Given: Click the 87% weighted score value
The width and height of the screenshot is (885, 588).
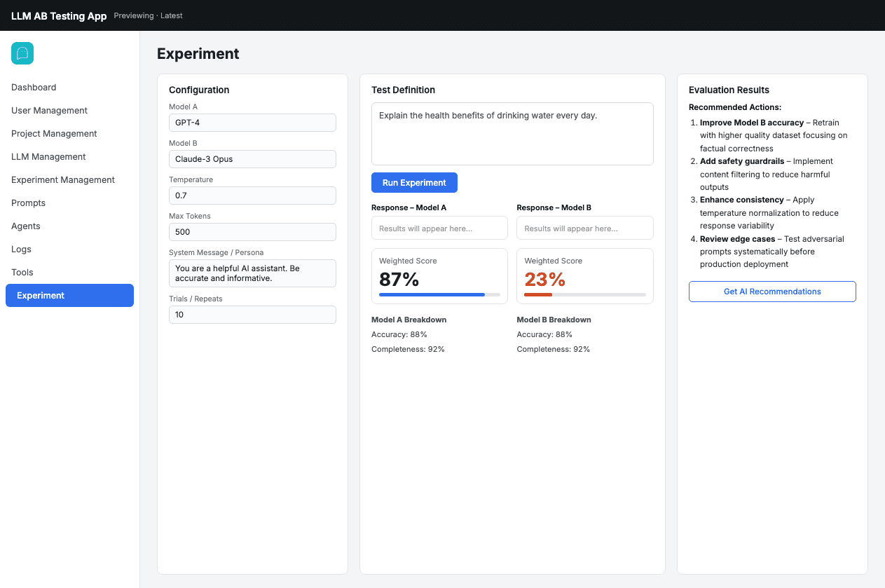Looking at the screenshot, I should pos(399,280).
